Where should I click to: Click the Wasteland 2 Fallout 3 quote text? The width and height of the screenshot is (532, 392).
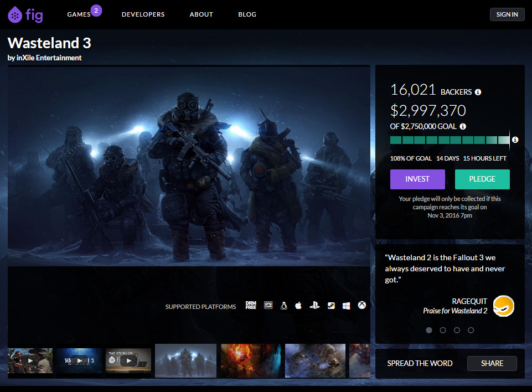445,269
